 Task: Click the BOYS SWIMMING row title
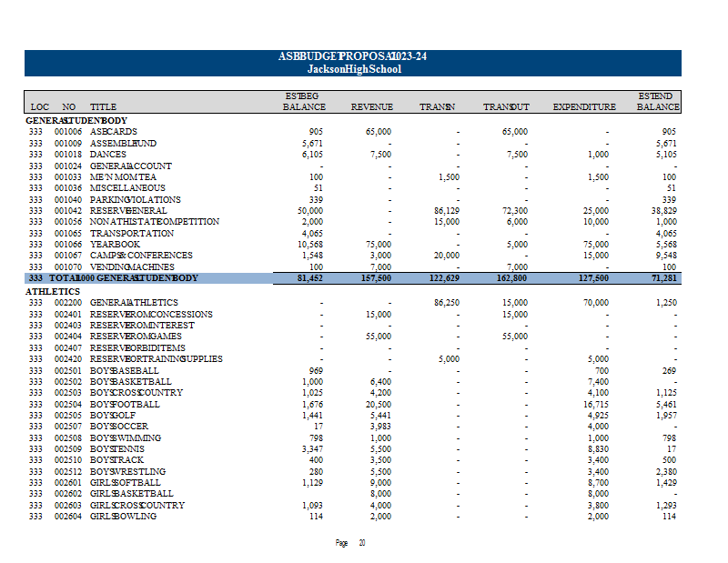[x=126, y=438]
